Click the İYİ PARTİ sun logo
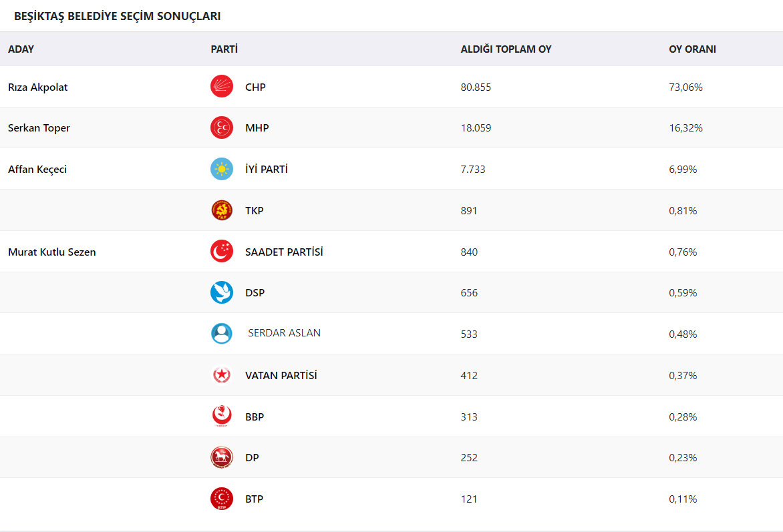The width and height of the screenshot is (783, 532). click(x=222, y=169)
